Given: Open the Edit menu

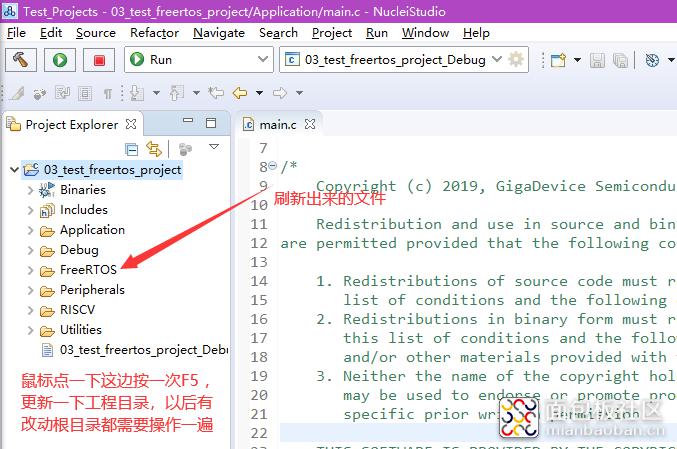Looking at the screenshot, I should pos(51,33).
